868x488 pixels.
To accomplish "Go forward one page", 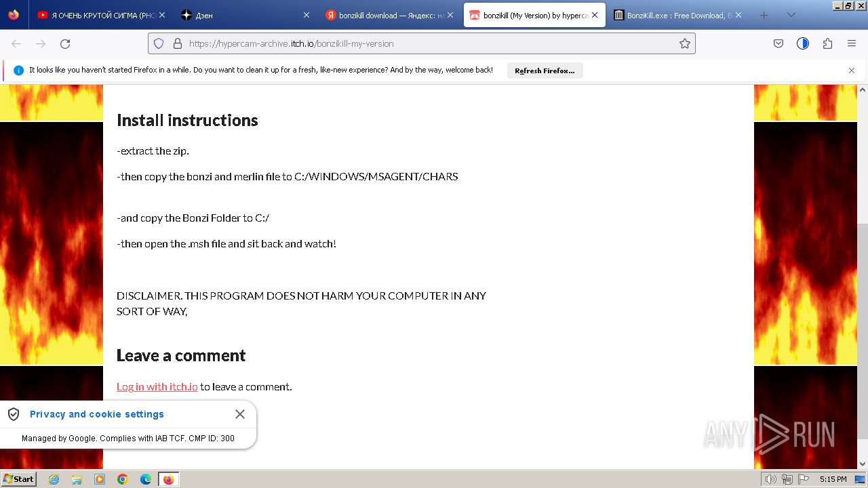I will point(41,43).
